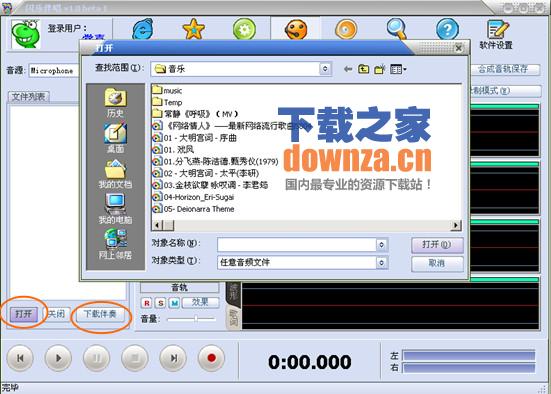
Task: Click the 右 right channel level bar
Action: tap(469, 368)
